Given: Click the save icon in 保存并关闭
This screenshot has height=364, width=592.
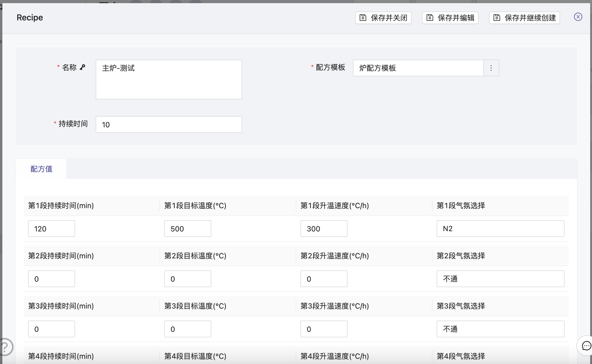Looking at the screenshot, I should [x=363, y=18].
